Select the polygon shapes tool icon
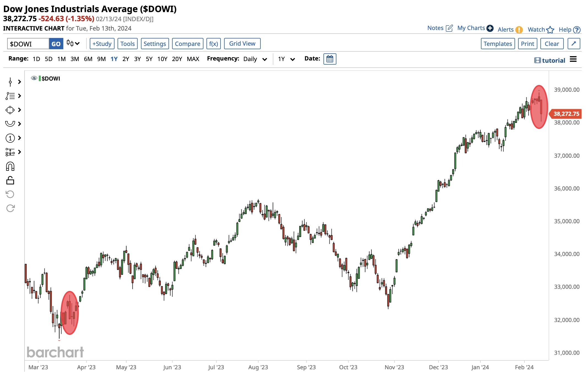The height and width of the screenshot is (380, 588). 10,110
